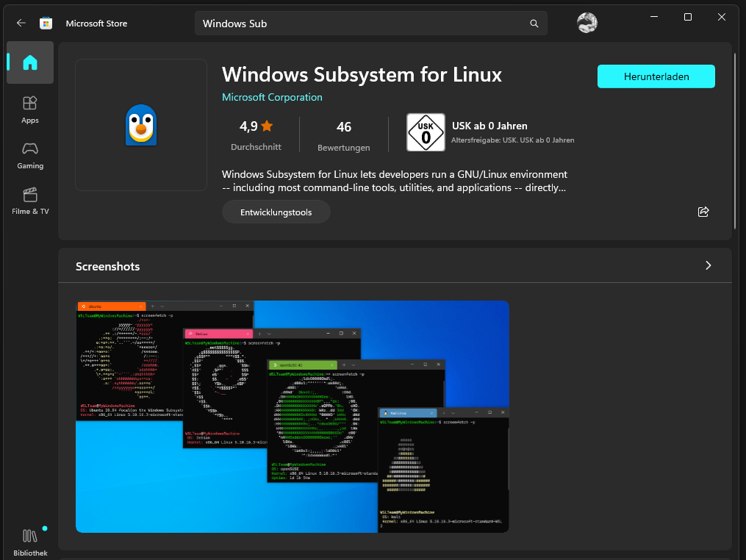Expand the Screenshots section chevron
This screenshot has width=746, height=560.
(708, 265)
